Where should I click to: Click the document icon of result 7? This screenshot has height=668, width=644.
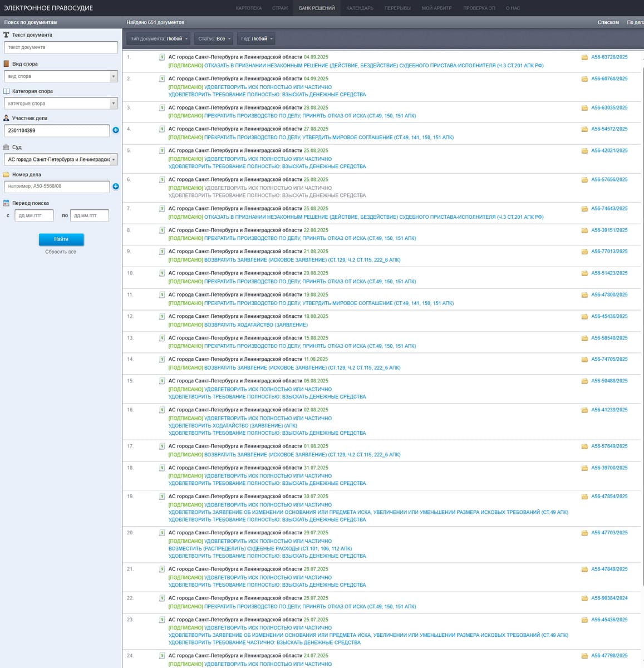[x=162, y=209]
